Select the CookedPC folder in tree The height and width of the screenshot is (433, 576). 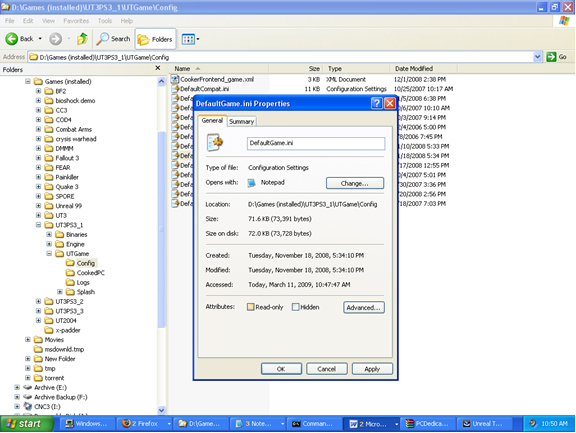pyautogui.click(x=90, y=273)
